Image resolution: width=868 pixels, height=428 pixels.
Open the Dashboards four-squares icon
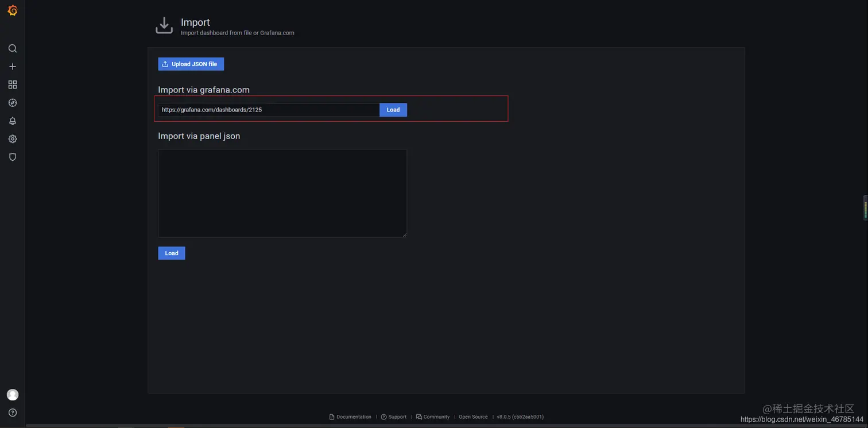pyautogui.click(x=13, y=84)
